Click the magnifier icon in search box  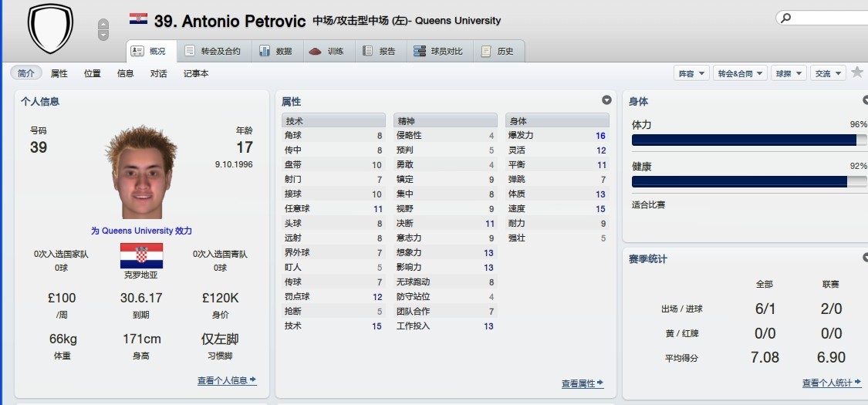point(785,18)
